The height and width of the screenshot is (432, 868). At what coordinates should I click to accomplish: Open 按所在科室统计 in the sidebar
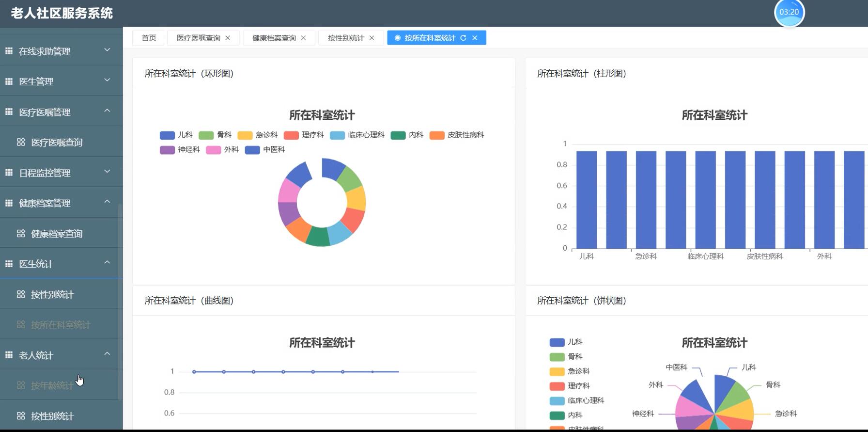point(61,324)
